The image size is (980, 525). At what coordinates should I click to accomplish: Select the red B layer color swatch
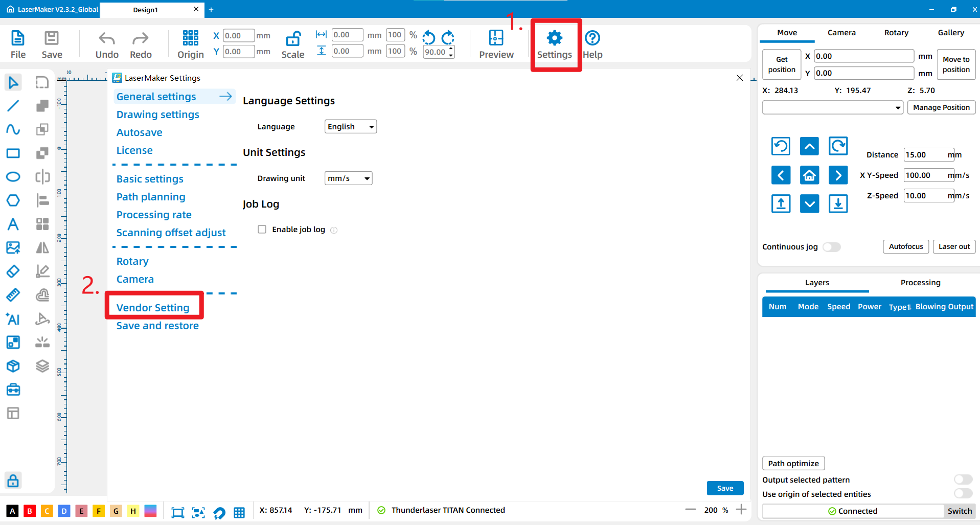coord(30,511)
